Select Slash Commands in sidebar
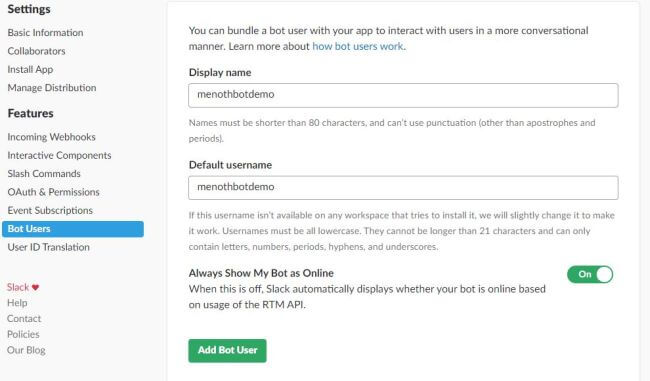650x381 pixels. pyautogui.click(x=44, y=173)
